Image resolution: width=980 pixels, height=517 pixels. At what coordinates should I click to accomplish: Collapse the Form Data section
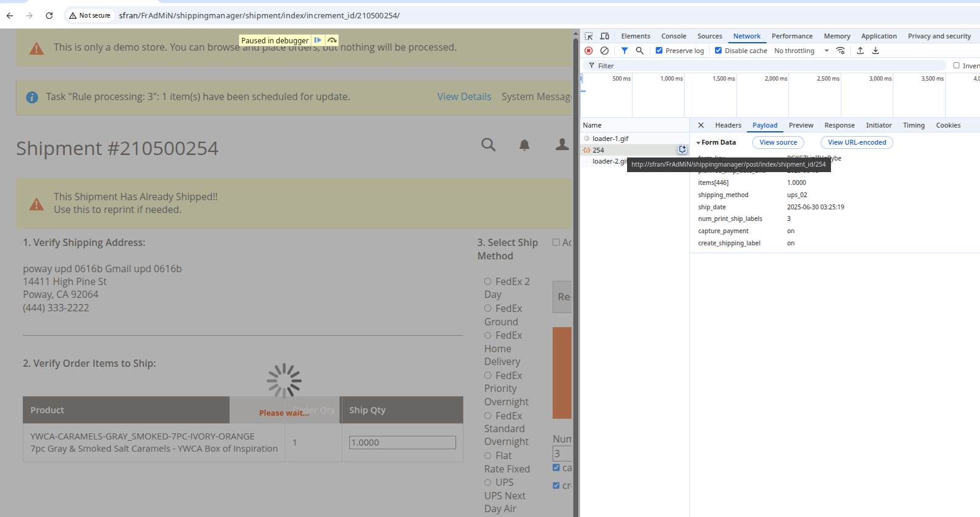click(699, 143)
